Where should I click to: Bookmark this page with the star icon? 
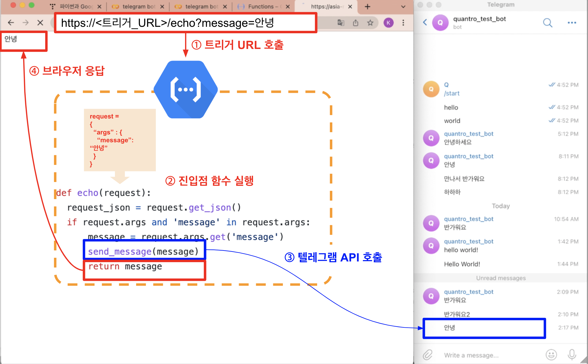click(370, 23)
